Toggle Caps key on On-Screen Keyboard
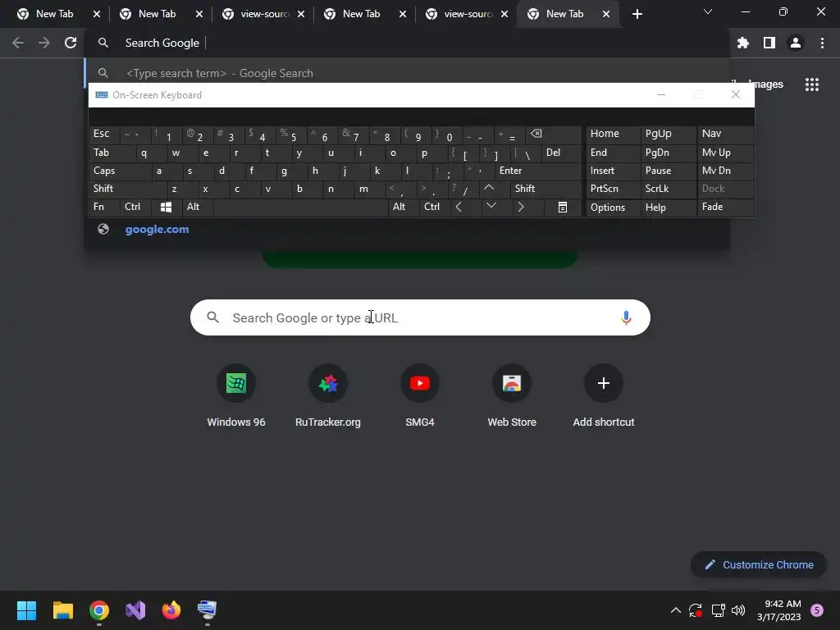Image resolution: width=840 pixels, height=630 pixels. coord(120,171)
